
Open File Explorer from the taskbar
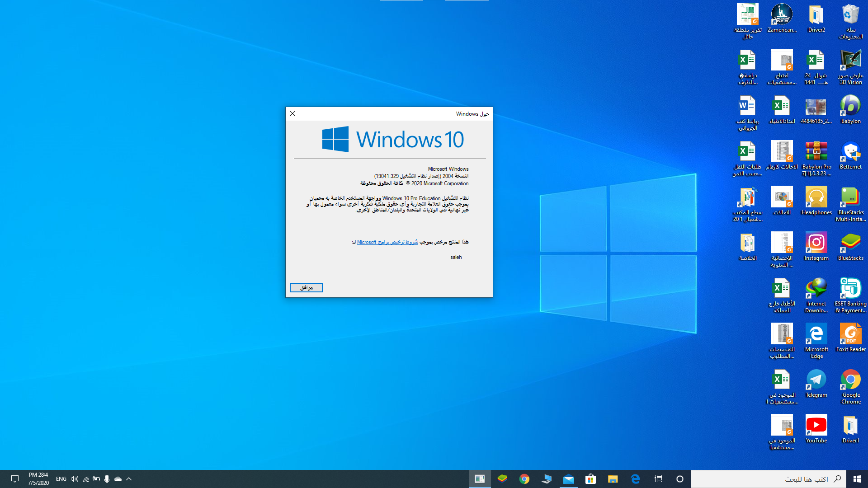[613, 479]
